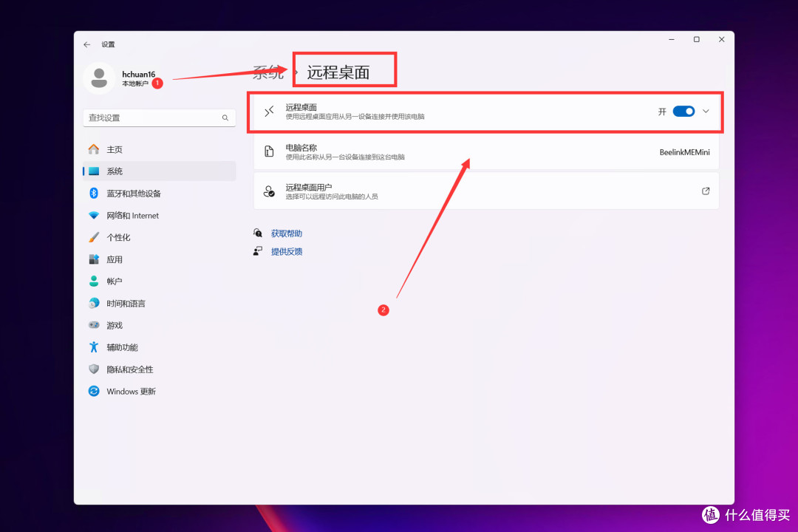The height and width of the screenshot is (532, 798).
Task: Click the monitor icon beside 系统
Action: (x=94, y=171)
